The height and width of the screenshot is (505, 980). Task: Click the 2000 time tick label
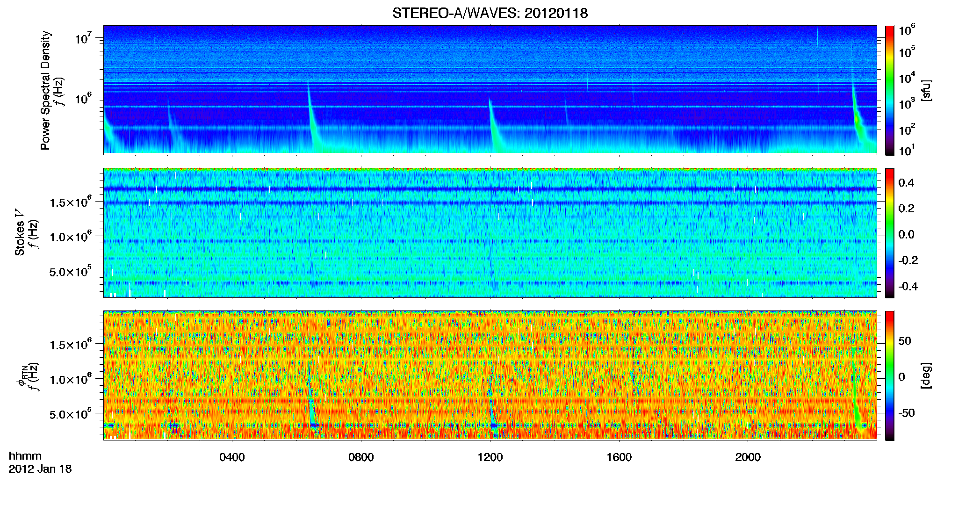pos(748,457)
